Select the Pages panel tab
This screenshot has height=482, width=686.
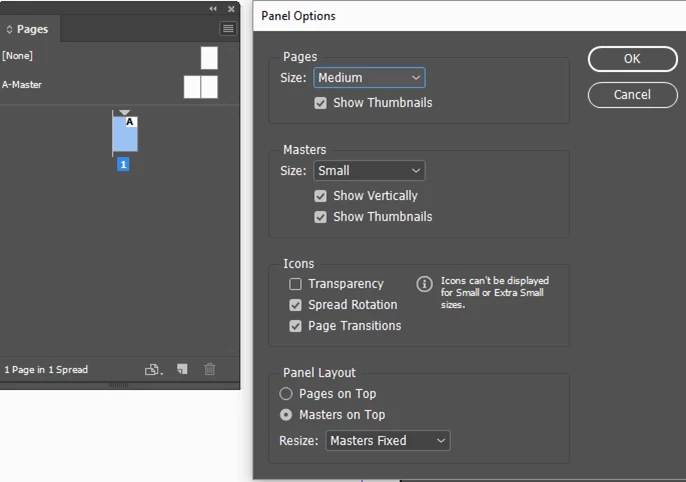pos(30,29)
